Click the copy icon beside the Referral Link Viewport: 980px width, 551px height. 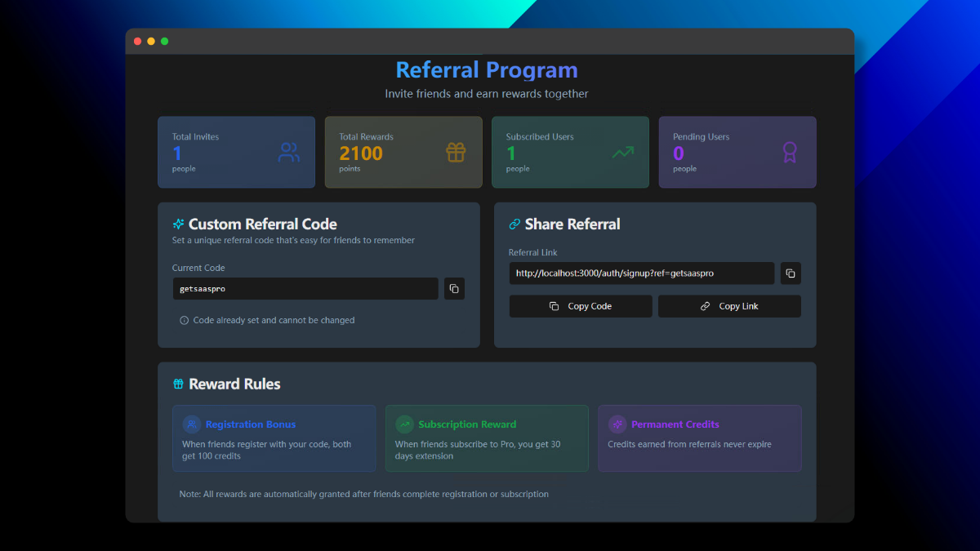click(x=790, y=273)
